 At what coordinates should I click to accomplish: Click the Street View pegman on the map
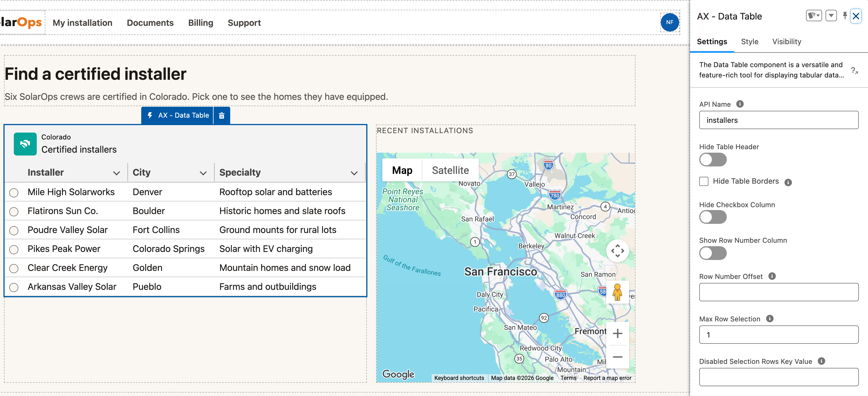pos(617,292)
